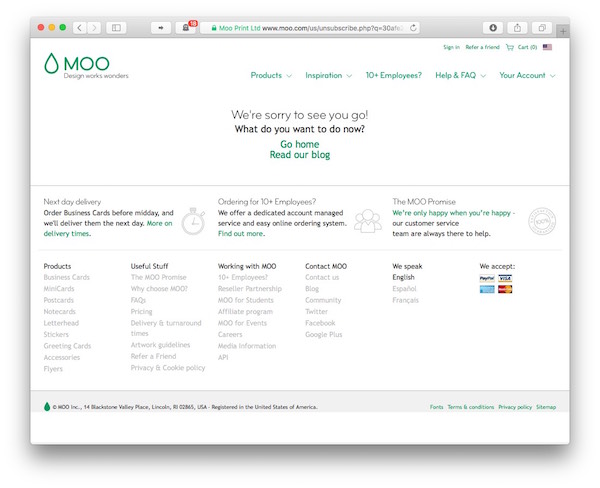The width and height of the screenshot is (600, 488).
Task: Click the arrow extension icon in toolbar
Action: point(161,28)
